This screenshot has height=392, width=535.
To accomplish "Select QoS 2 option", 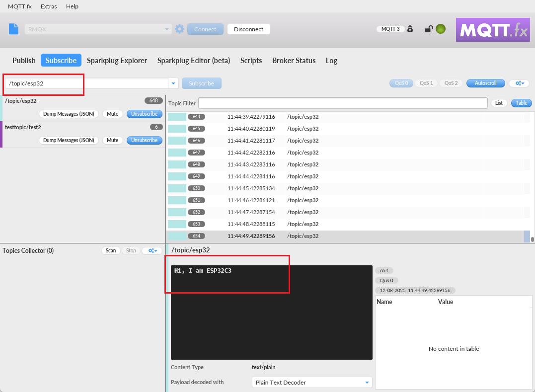I will click(x=451, y=83).
